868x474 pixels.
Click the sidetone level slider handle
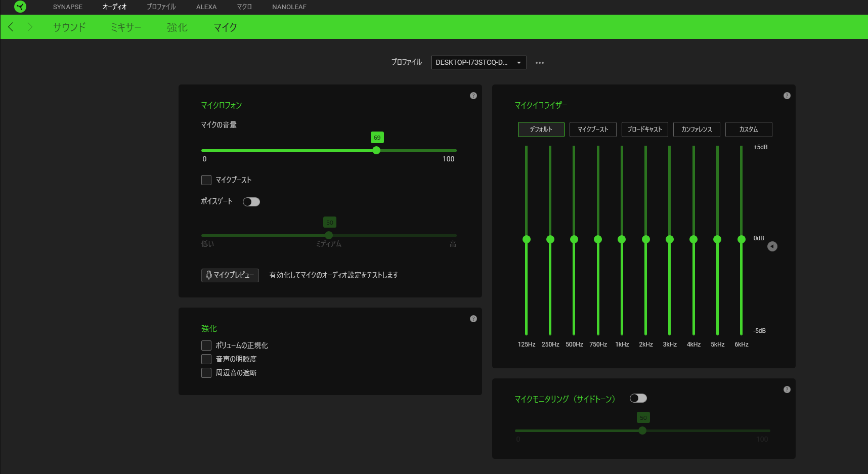642,430
